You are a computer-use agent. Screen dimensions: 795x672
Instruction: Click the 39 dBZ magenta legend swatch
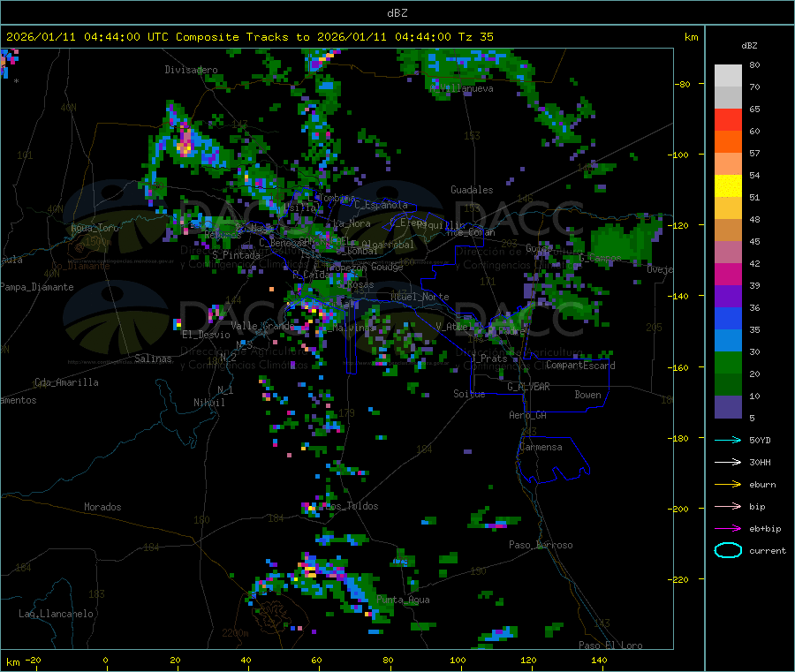pyautogui.click(x=728, y=274)
